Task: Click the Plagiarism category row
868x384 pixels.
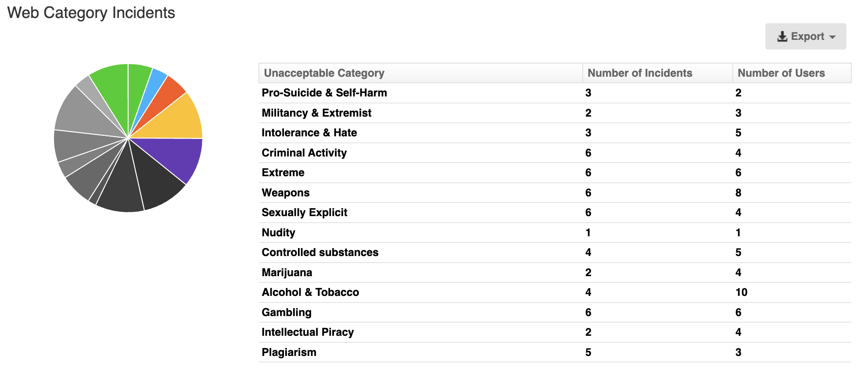Action: 289,352
